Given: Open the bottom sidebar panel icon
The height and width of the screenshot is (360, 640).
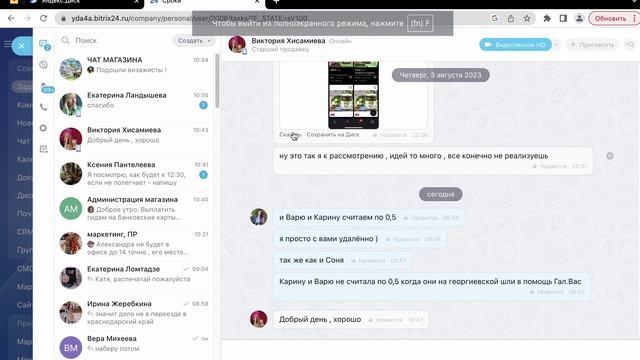Looking at the screenshot, I should [43, 149].
